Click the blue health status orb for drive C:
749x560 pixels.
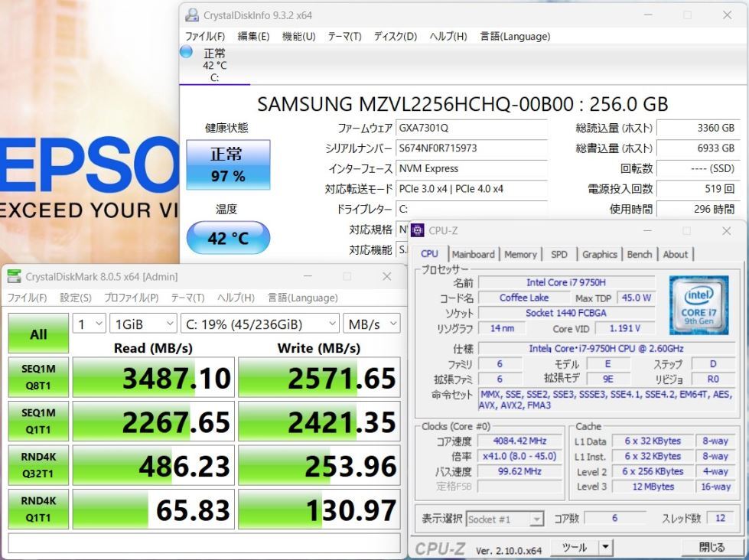click(186, 51)
